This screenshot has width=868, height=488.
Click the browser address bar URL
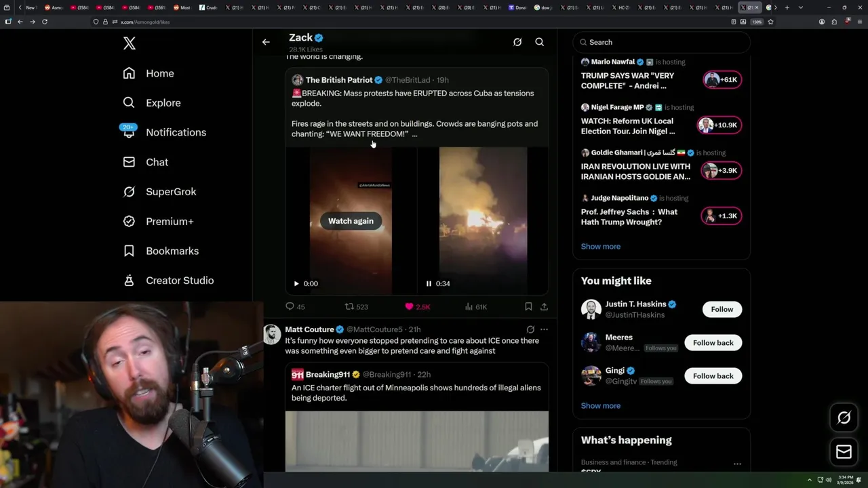coord(145,22)
